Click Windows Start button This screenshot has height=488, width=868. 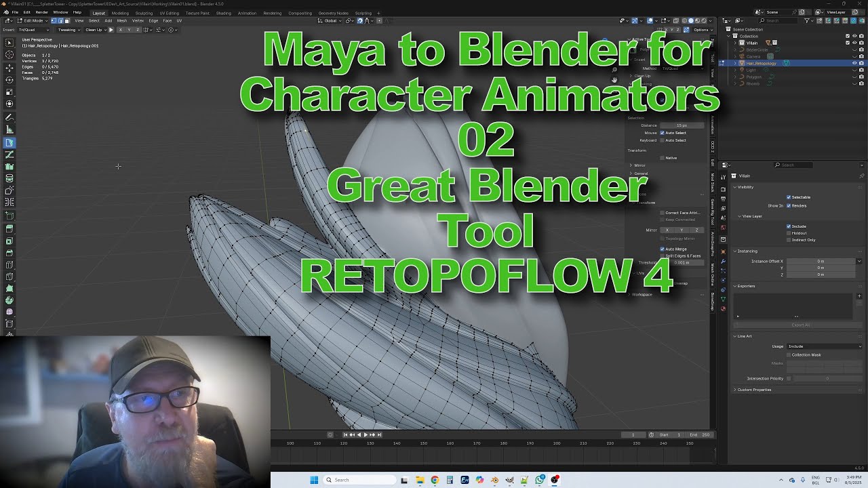pos(314,480)
